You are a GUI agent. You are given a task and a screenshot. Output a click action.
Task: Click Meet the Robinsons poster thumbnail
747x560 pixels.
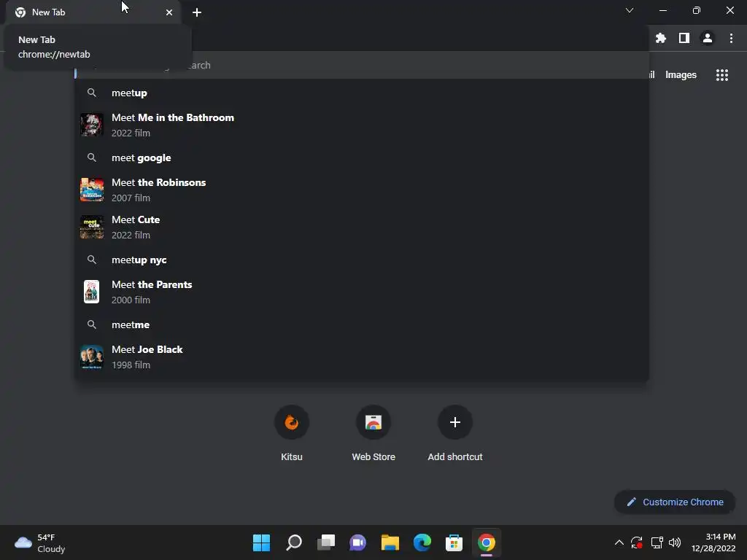tap(91, 190)
